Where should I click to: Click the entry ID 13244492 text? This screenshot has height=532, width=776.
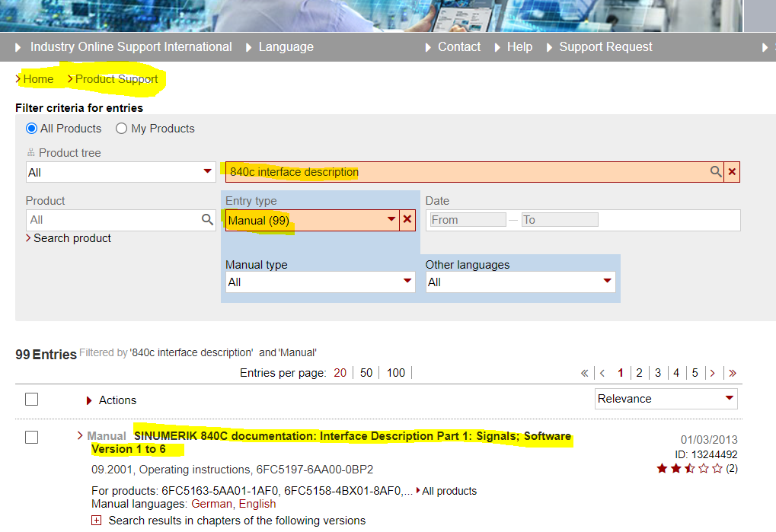point(706,454)
